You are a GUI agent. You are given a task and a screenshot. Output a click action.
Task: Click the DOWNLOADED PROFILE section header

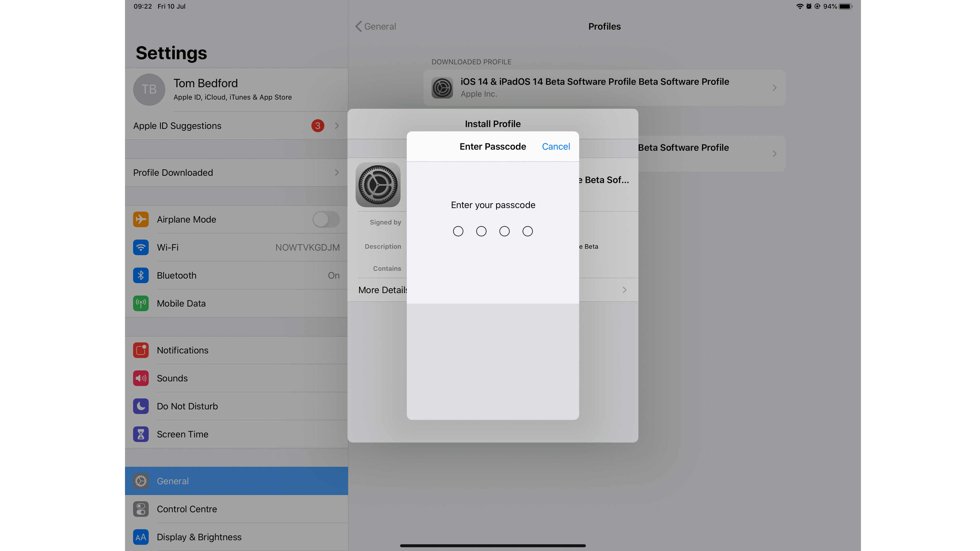click(471, 62)
